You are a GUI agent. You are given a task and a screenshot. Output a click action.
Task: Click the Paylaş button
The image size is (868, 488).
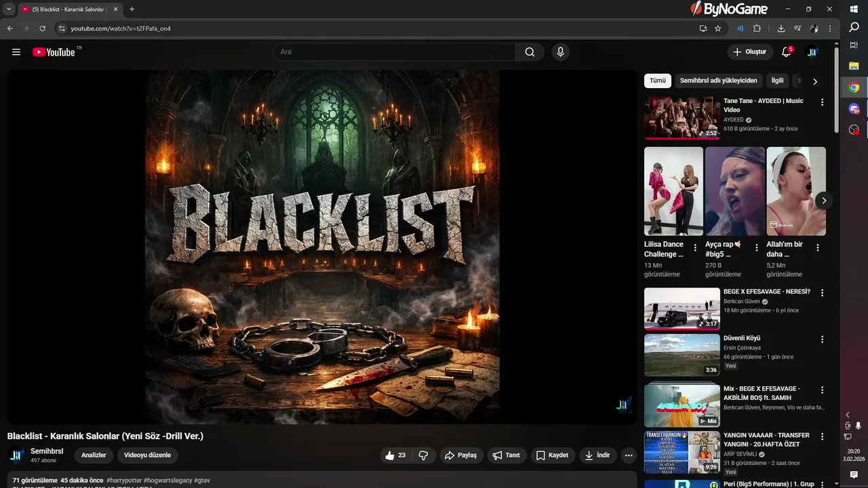[x=460, y=455]
